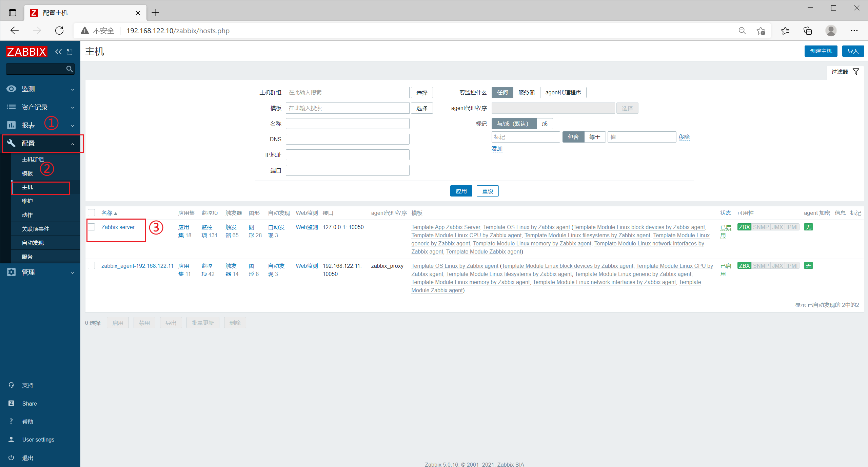Click the sidebar search magnifier icon
Image resolution: width=868 pixels, height=467 pixels.
point(70,69)
